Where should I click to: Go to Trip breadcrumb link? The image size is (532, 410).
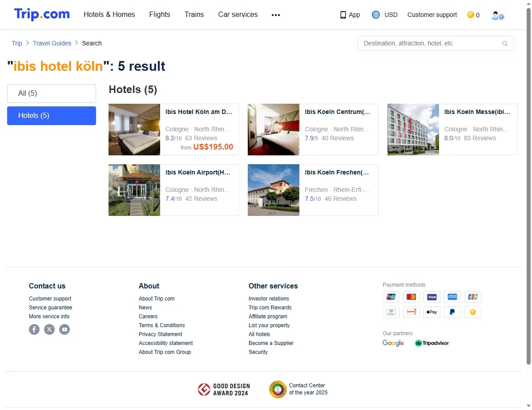coord(17,43)
